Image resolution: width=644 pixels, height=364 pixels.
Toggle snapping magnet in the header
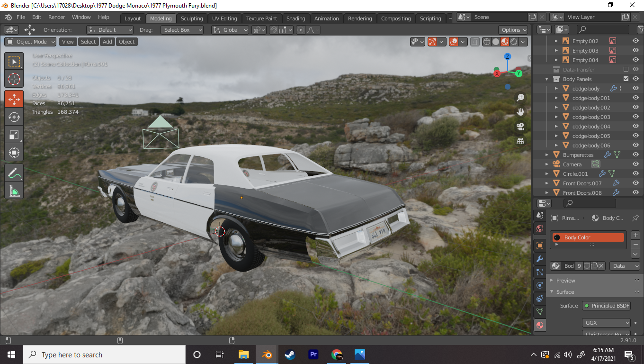coord(273,30)
